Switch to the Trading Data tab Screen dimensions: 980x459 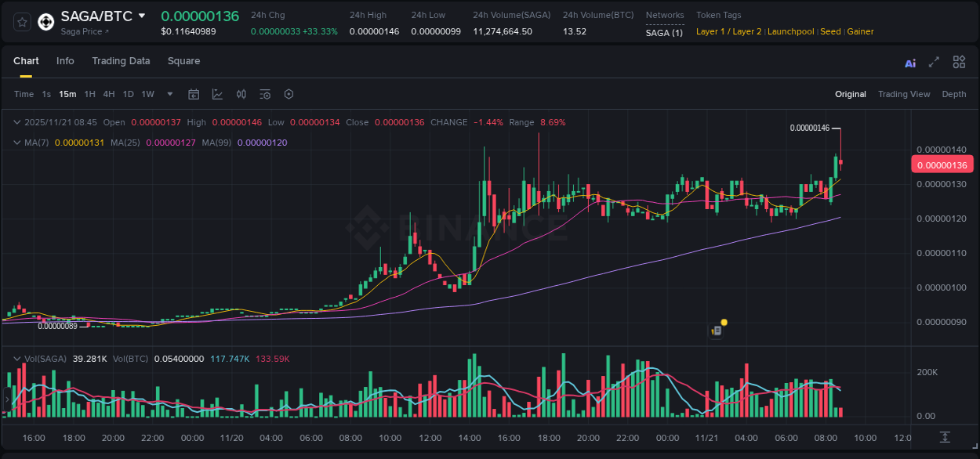121,61
